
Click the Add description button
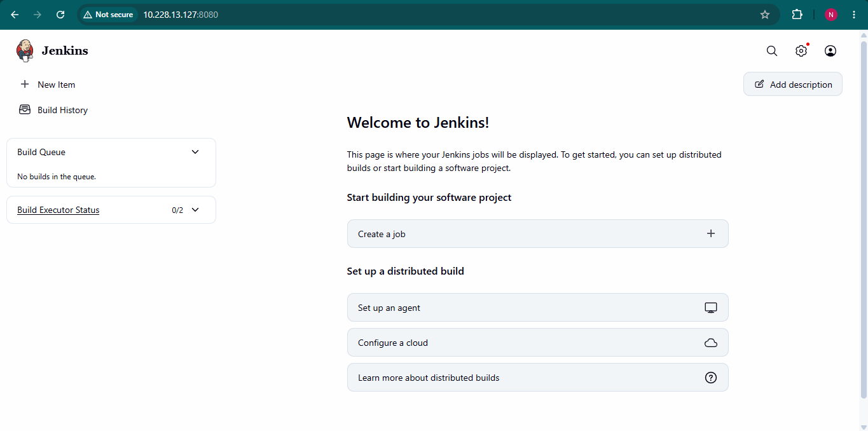click(793, 85)
